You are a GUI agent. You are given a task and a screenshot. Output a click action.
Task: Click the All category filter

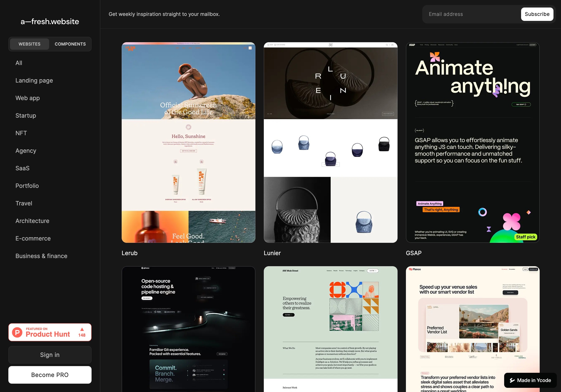coord(19,63)
